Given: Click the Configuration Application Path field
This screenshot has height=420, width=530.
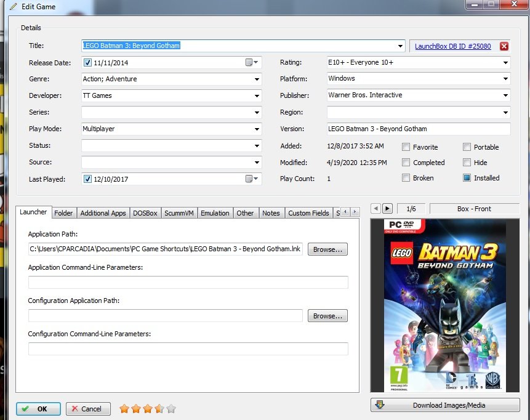Looking at the screenshot, I should pos(166,316).
